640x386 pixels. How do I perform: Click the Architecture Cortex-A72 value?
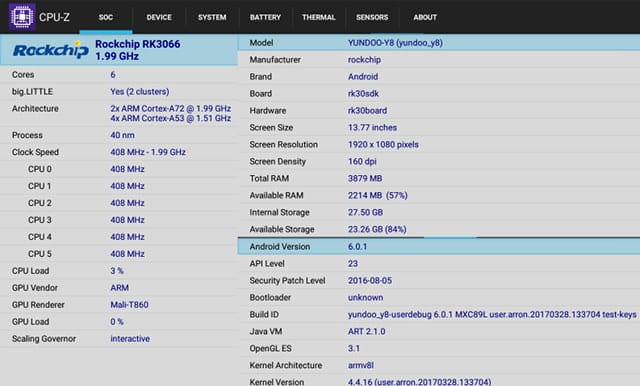(171, 109)
